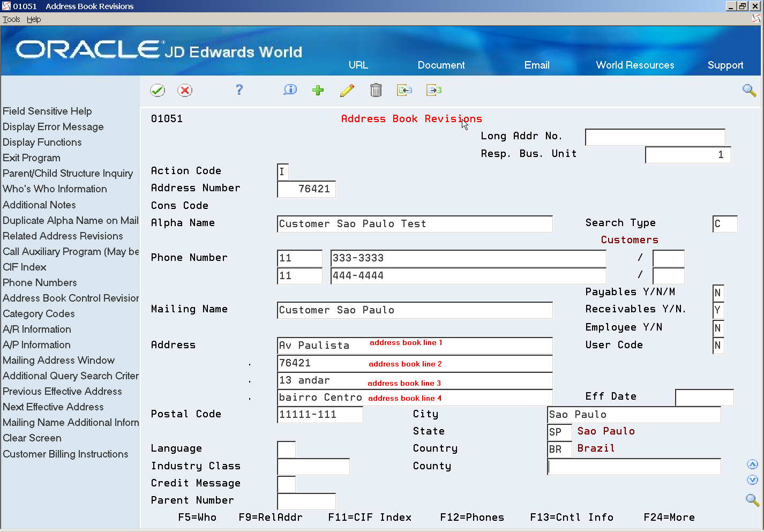This screenshot has width=764, height=532.
Task: Open Customer Billing Instructions
Action: 65,454
